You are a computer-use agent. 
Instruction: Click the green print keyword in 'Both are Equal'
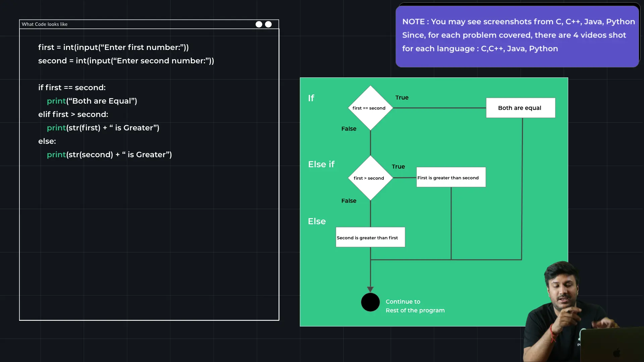tap(56, 101)
